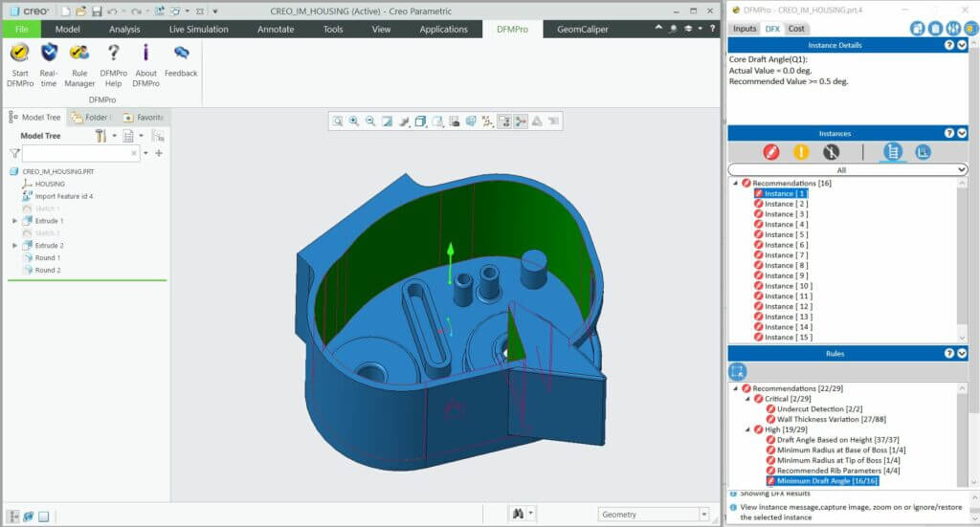
Task: Switch to the Cost tab in DFMPro
Action: pyautogui.click(x=796, y=29)
